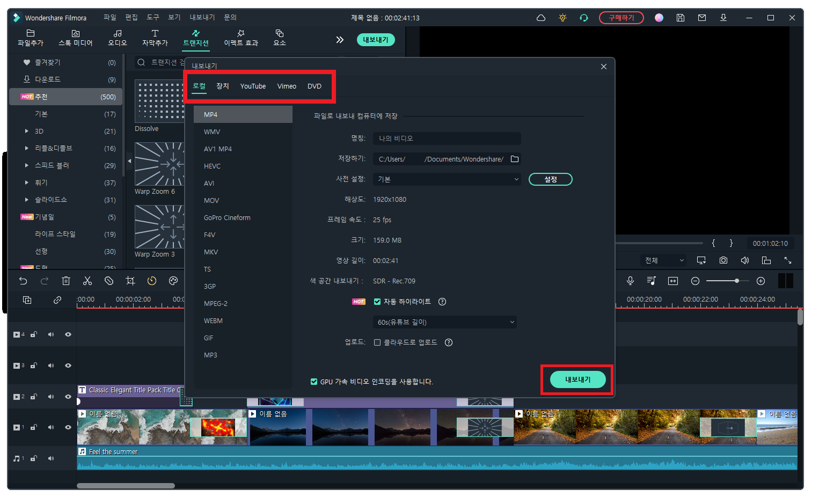Select the Warp Zoom 6 transition thumbnail
The width and height of the screenshot is (819, 504).
click(159, 164)
